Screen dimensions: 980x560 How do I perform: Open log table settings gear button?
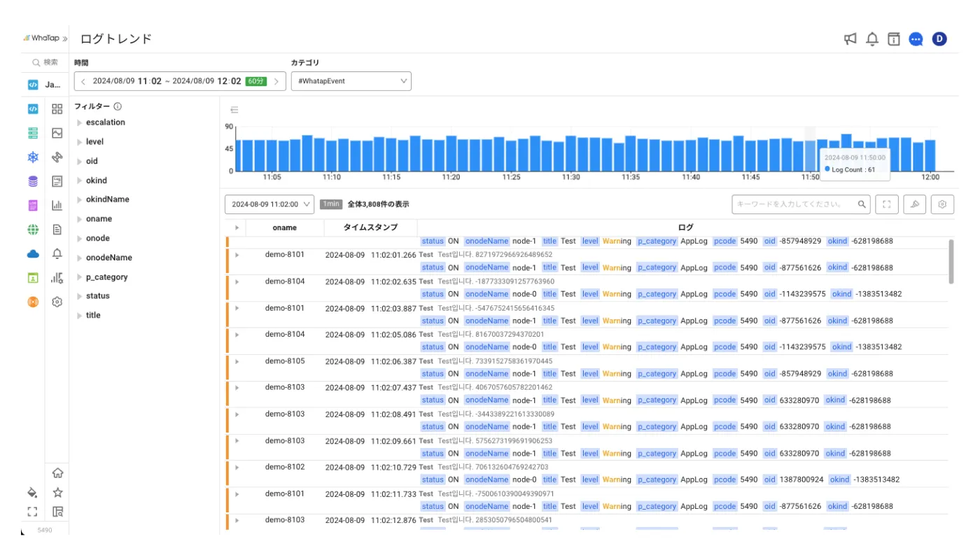[942, 204]
